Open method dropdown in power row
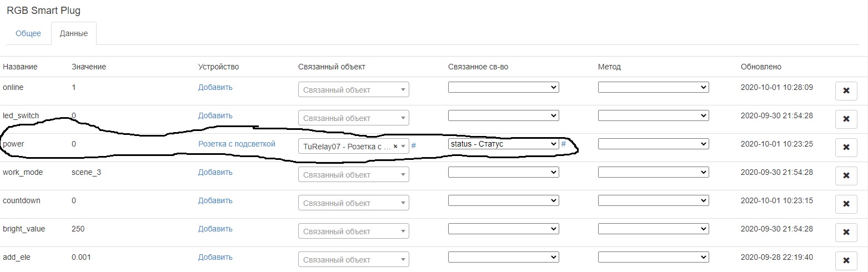 [653, 144]
